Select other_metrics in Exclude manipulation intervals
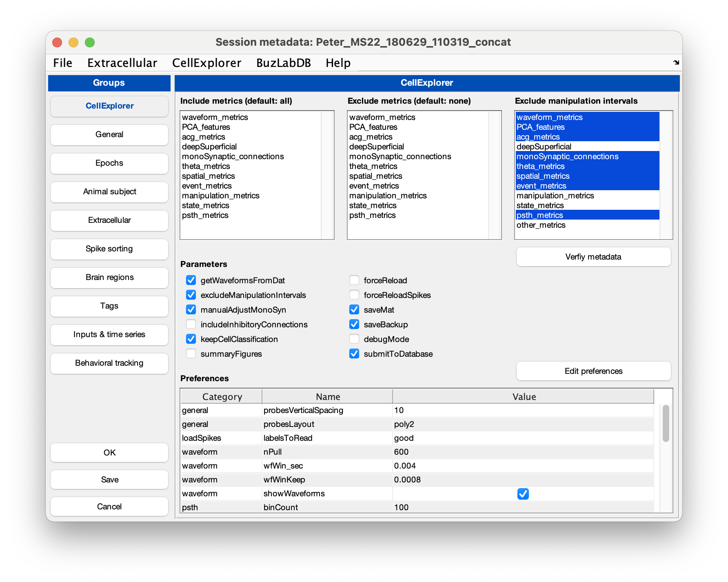Image resolution: width=728 pixels, height=582 pixels. tap(587, 225)
